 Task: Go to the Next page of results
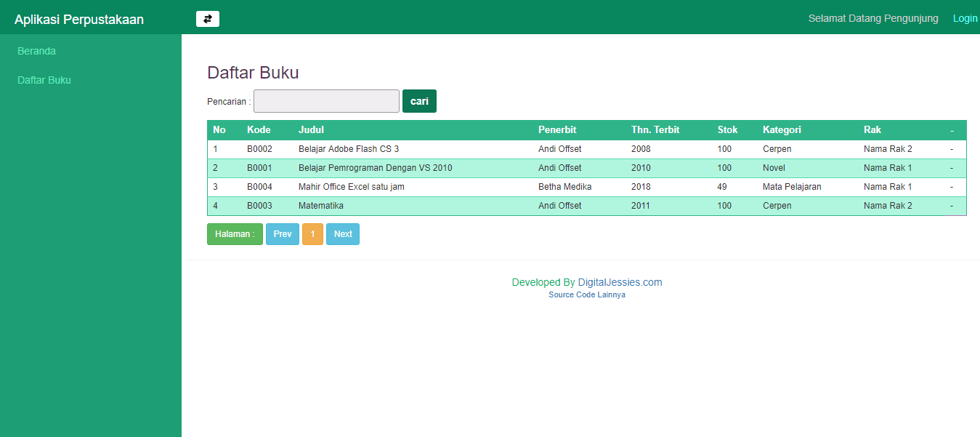342,233
